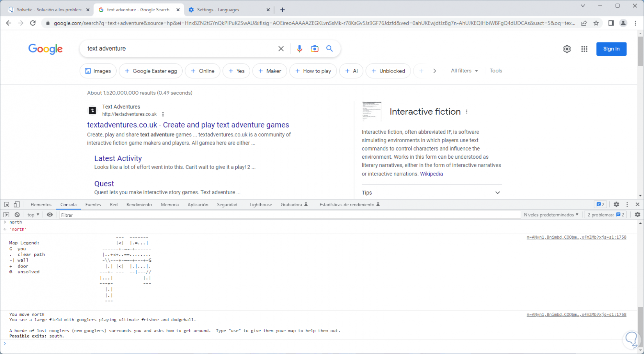Toggle the browser side panel icon

click(x=611, y=23)
